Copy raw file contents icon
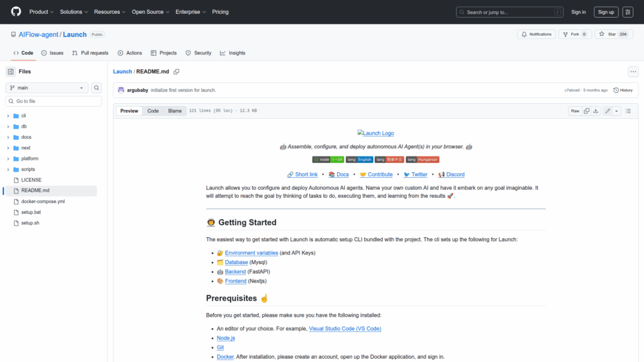 point(586,111)
